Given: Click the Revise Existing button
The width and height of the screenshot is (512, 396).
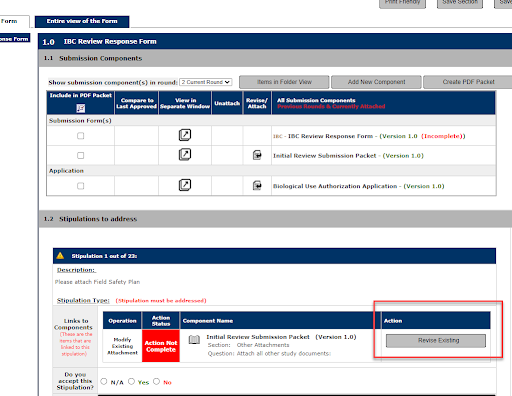Looking at the screenshot, I should coord(436,341).
